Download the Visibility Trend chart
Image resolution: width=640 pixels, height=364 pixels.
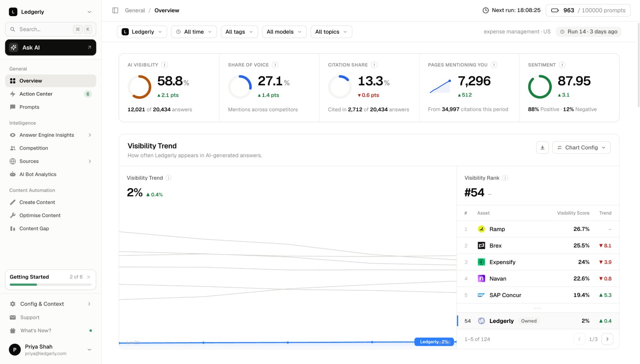click(x=542, y=147)
